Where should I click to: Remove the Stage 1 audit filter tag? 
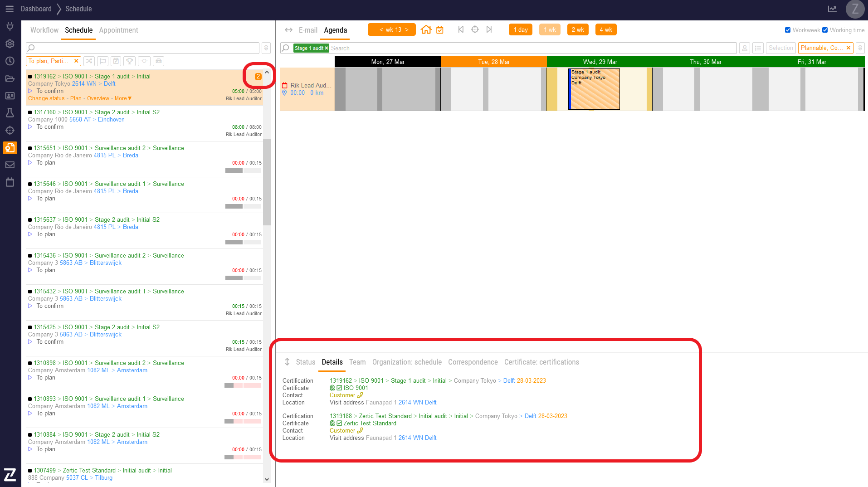tap(327, 48)
